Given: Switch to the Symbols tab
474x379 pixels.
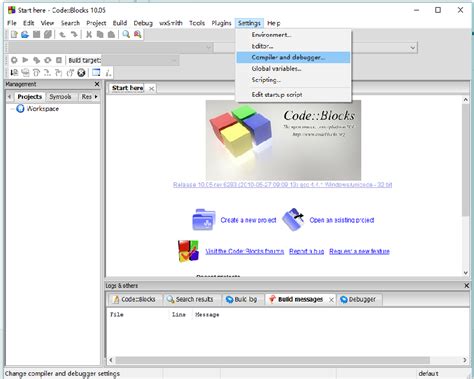Looking at the screenshot, I should pyautogui.click(x=60, y=97).
